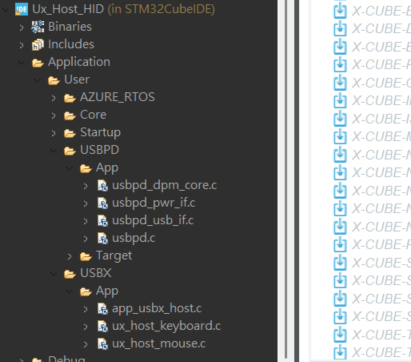
Task: Expand the Startup folder
Action: pyautogui.click(x=54, y=133)
